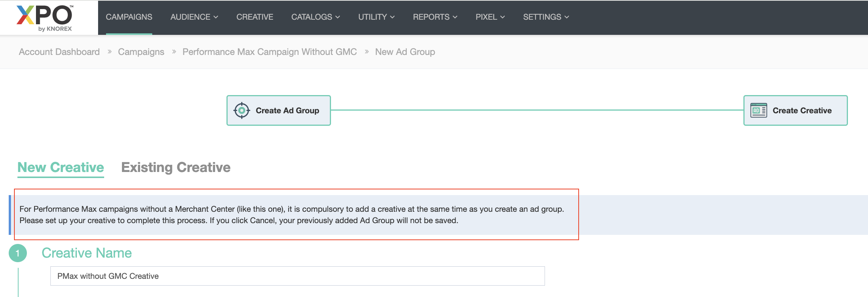Expand the Settings dropdown menu
Screen dimensions: 868x297
(x=546, y=17)
